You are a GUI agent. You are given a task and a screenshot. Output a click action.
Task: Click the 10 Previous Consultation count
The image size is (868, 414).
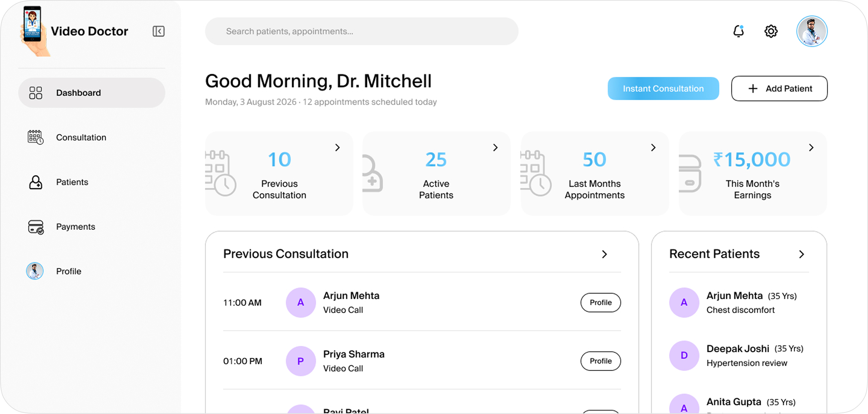click(x=279, y=159)
